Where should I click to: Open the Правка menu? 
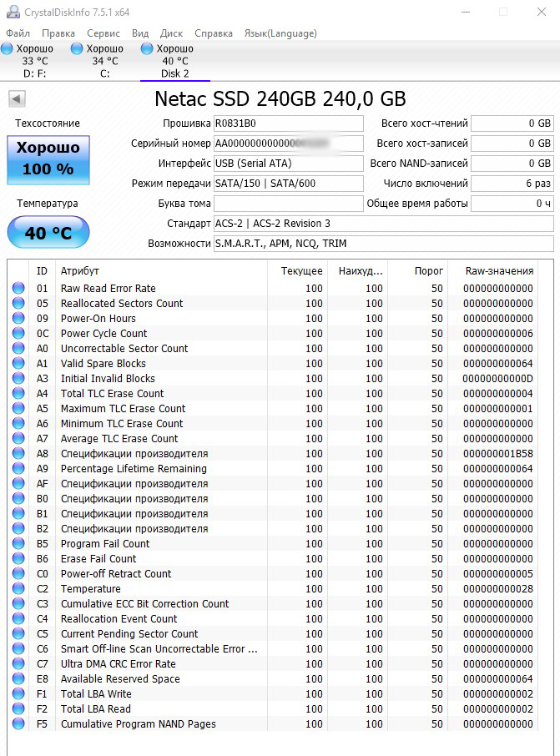coord(58,33)
